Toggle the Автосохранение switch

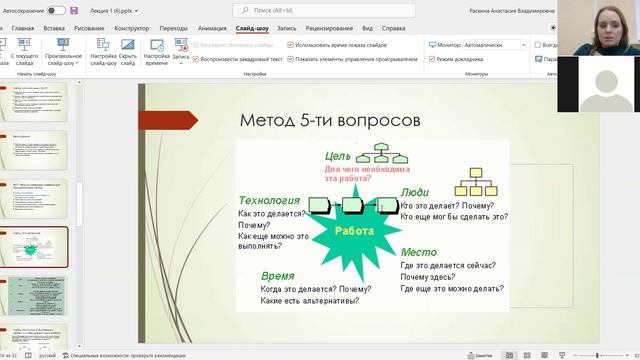tap(56, 11)
